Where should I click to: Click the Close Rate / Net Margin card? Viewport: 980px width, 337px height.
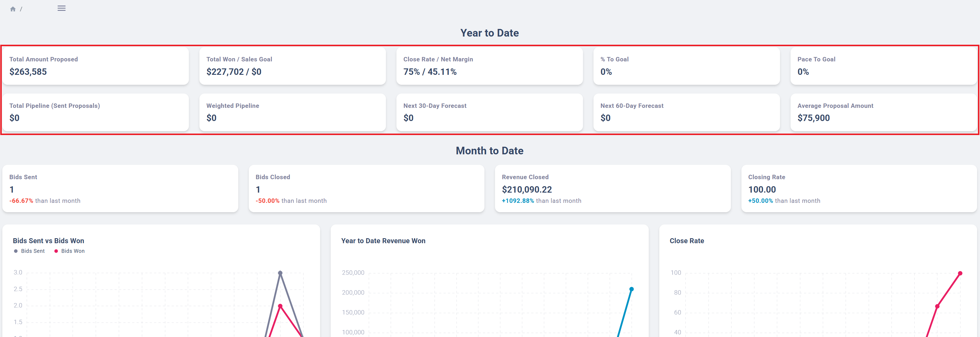(x=490, y=66)
